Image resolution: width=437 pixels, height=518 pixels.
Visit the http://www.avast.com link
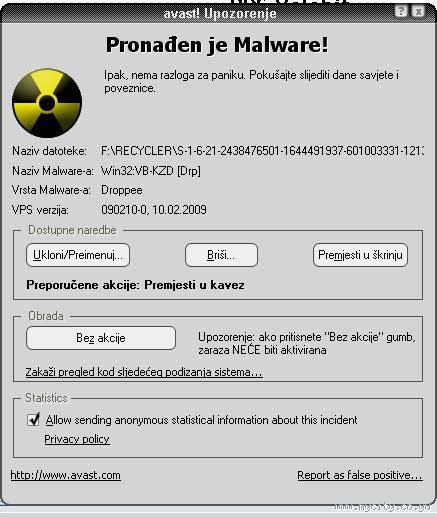[x=66, y=475]
